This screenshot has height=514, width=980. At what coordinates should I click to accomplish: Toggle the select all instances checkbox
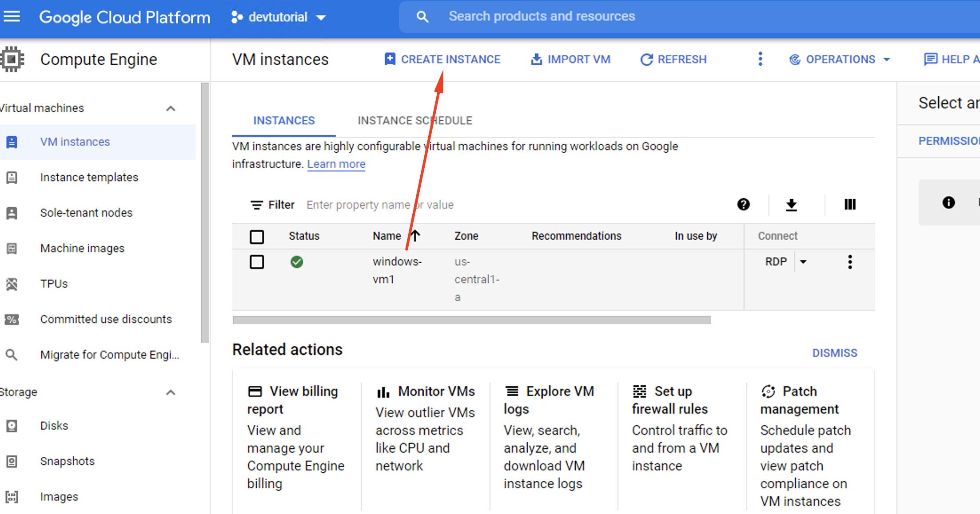pyautogui.click(x=257, y=237)
